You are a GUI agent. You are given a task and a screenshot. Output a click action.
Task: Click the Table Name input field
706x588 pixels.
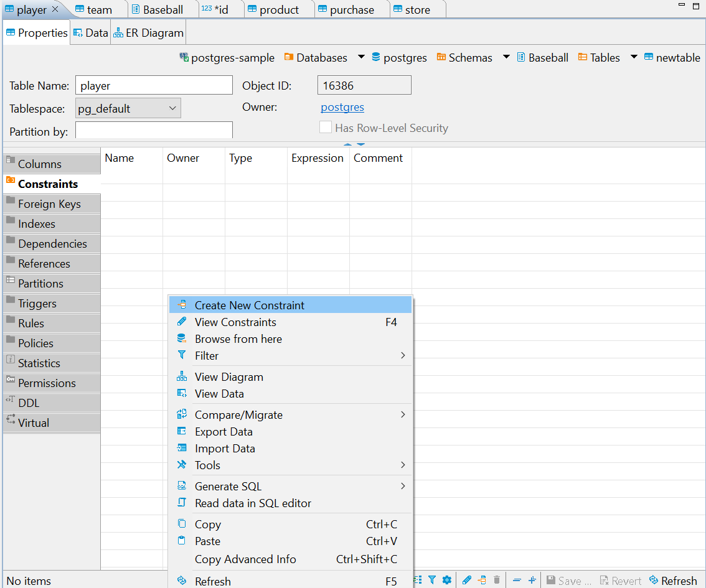click(154, 85)
